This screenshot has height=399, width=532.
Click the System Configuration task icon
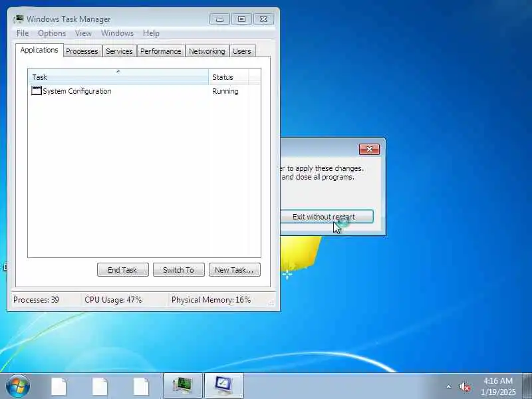pyautogui.click(x=37, y=90)
